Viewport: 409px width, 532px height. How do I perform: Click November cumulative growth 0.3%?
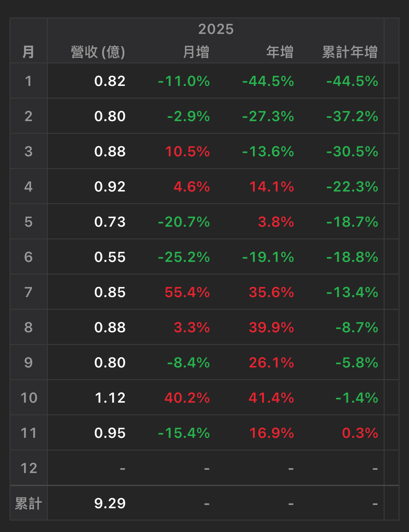[x=360, y=433]
